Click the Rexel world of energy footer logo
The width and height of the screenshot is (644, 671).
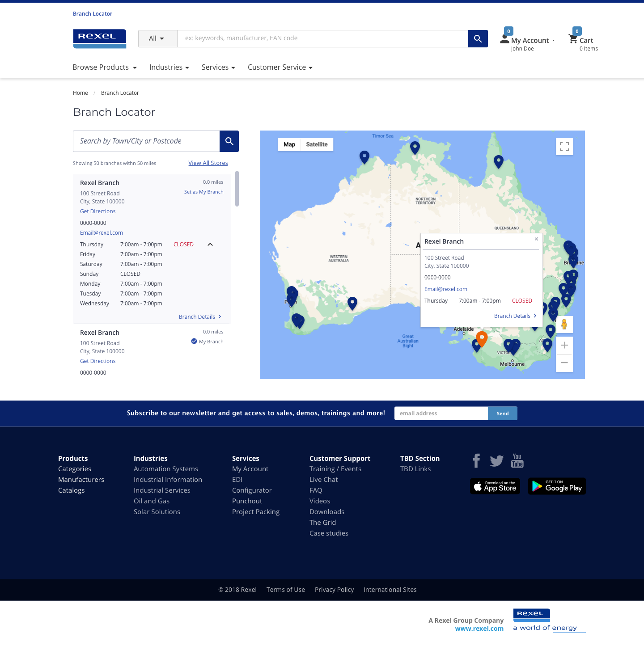549,620
